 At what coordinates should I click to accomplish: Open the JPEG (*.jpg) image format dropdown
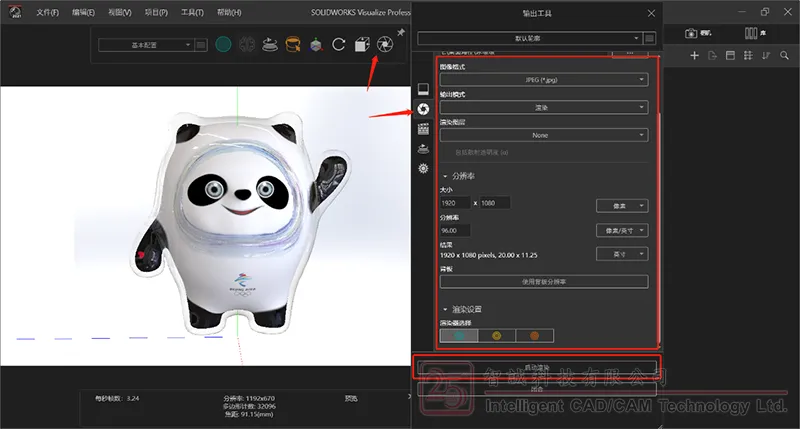click(x=544, y=80)
